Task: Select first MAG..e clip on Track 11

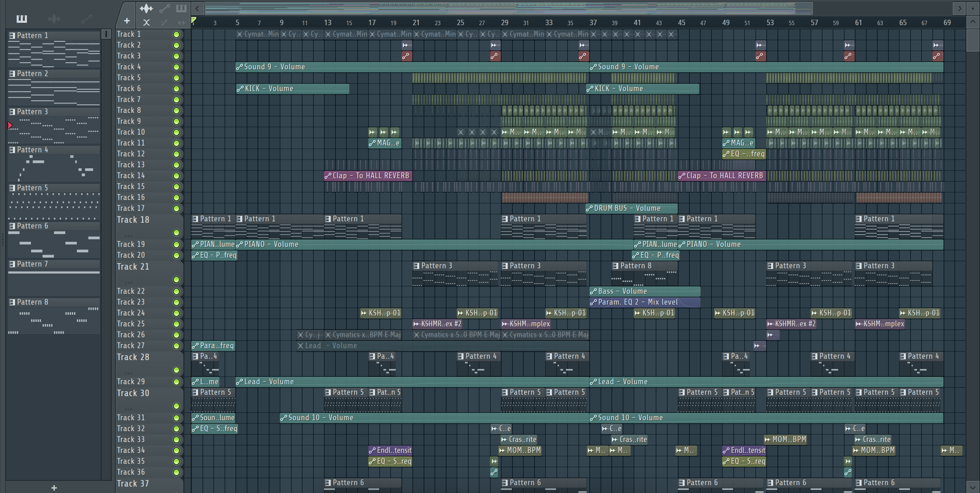Action: tap(385, 143)
